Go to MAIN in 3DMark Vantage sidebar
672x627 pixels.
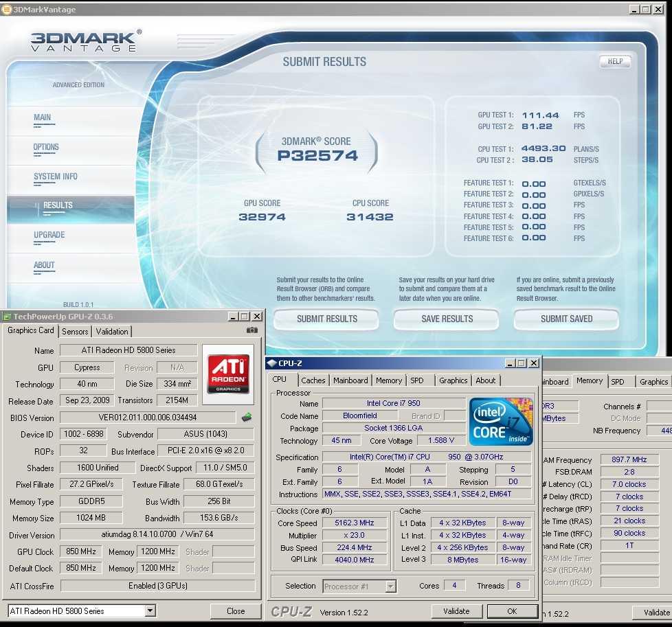pyautogui.click(x=42, y=117)
